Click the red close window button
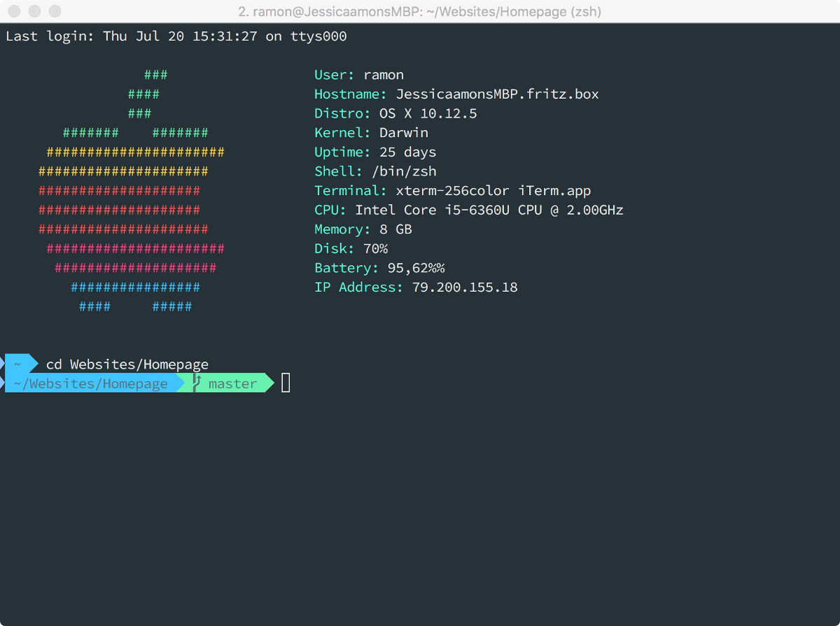The image size is (840, 626). 15,11
